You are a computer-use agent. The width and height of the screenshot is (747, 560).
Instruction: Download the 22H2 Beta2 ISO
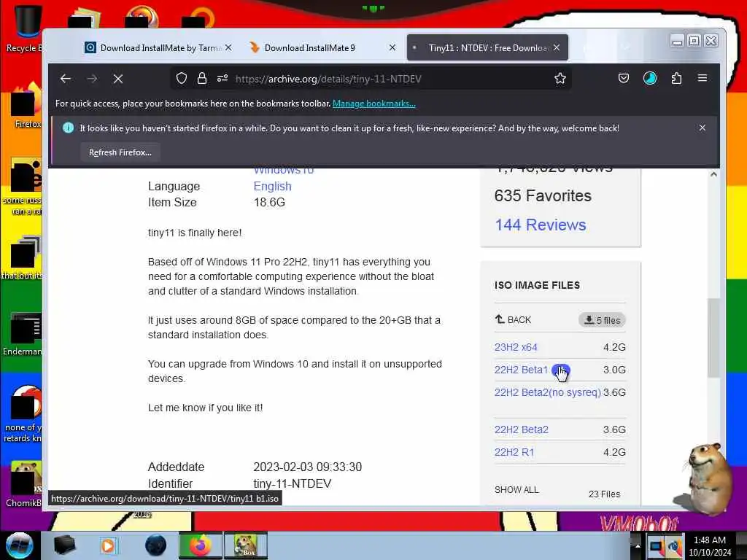[x=522, y=429]
